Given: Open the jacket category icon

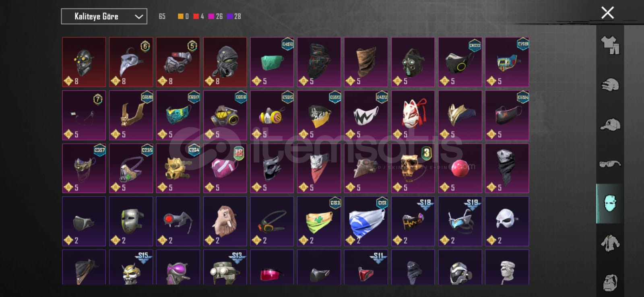Looking at the screenshot, I should point(610,243).
